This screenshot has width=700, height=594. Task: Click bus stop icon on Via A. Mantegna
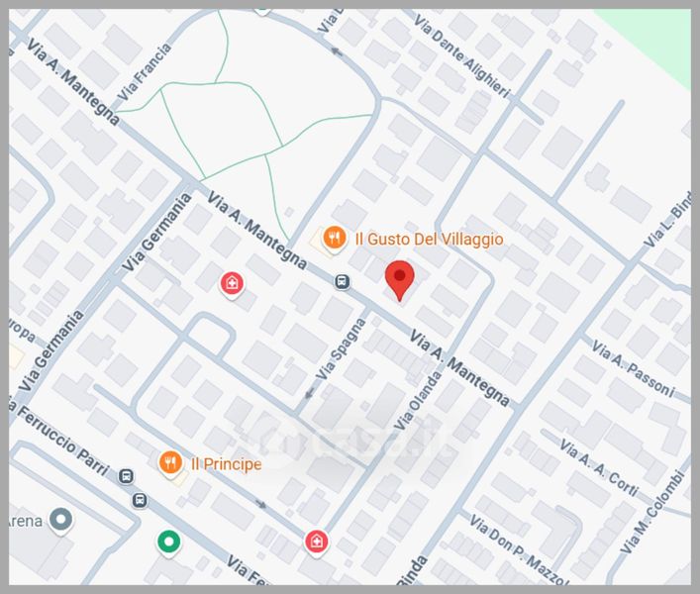coord(343,281)
